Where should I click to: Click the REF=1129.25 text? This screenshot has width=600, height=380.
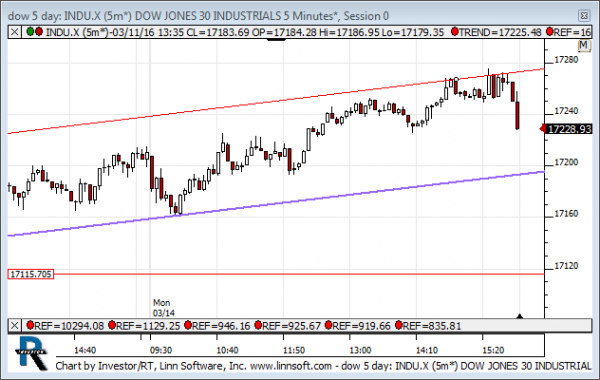pyautogui.click(x=148, y=326)
